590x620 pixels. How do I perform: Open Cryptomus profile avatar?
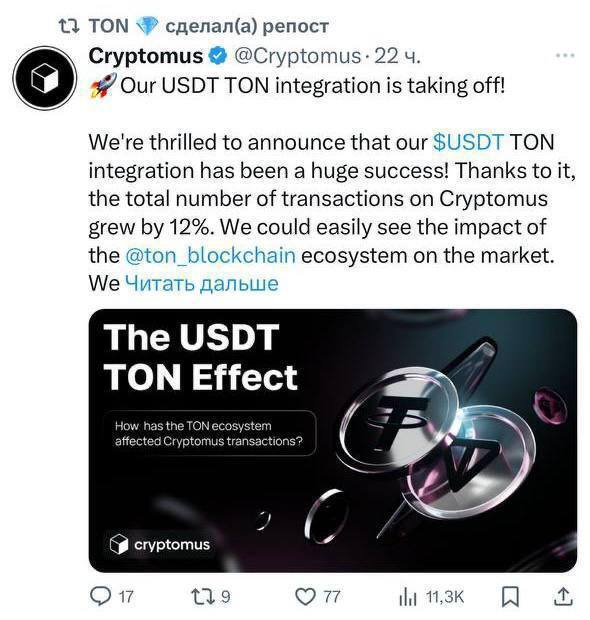click(45, 78)
